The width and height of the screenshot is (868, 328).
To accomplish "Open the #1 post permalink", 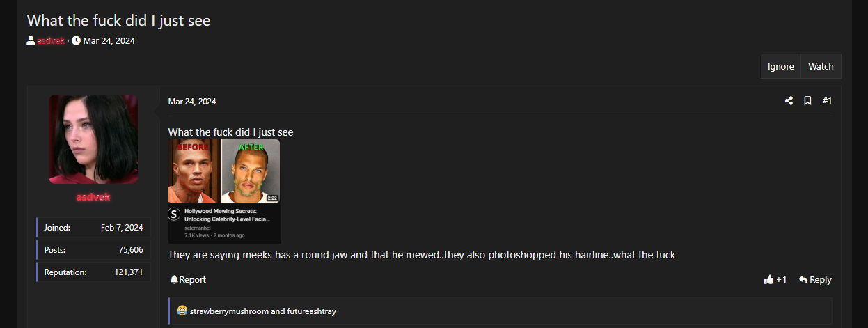I will click(x=827, y=101).
